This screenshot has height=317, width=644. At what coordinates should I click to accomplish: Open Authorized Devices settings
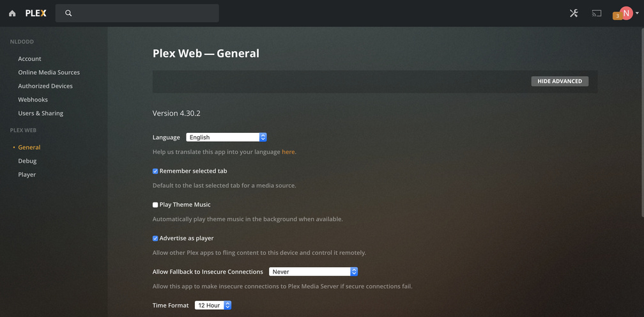pos(45,86)
